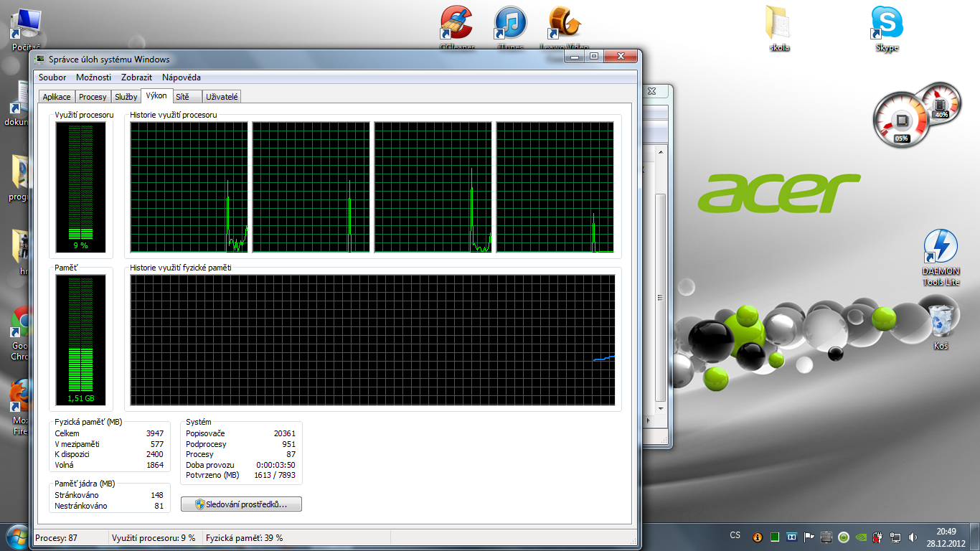The image size is (980, 551).
Task: Switch to the Služby tab
Action: coord(126,97)
